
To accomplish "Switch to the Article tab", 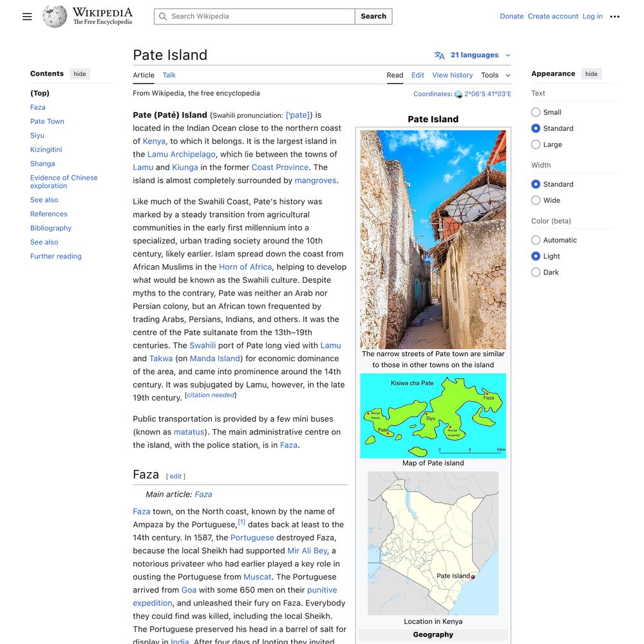I will click(x=144, y=75).
